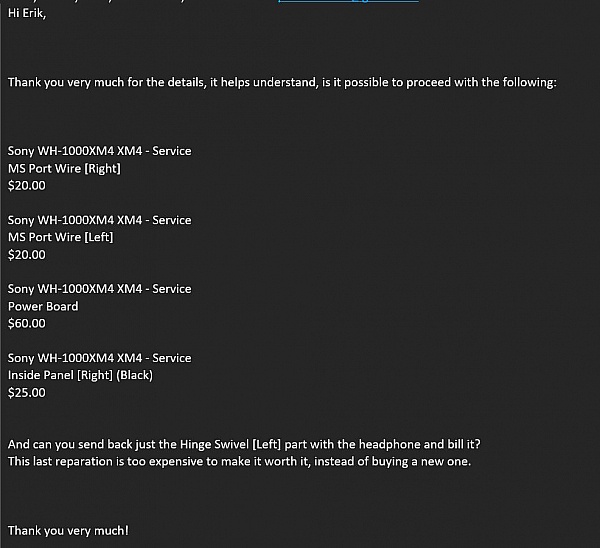
Task: Click the $25.00 price
Action: click(x=27, y=393)
